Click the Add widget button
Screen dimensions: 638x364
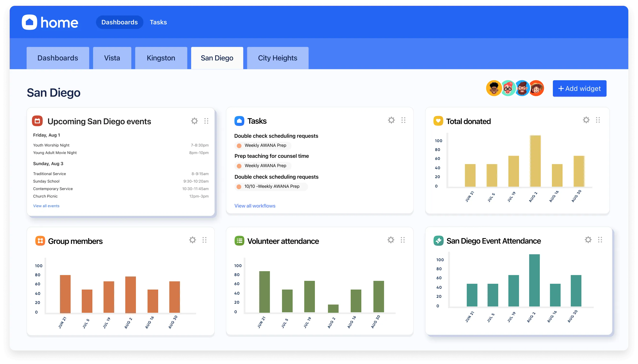[579, 88]
